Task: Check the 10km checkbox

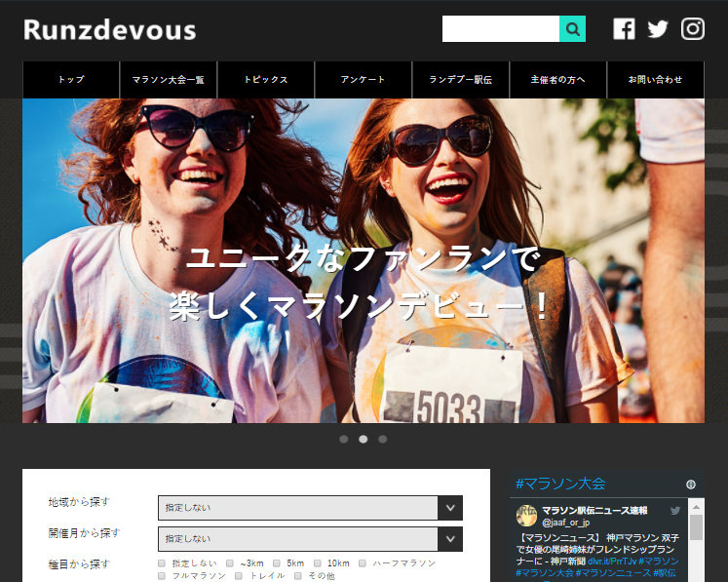Action: pyautogui.click(x=318, y=563)
